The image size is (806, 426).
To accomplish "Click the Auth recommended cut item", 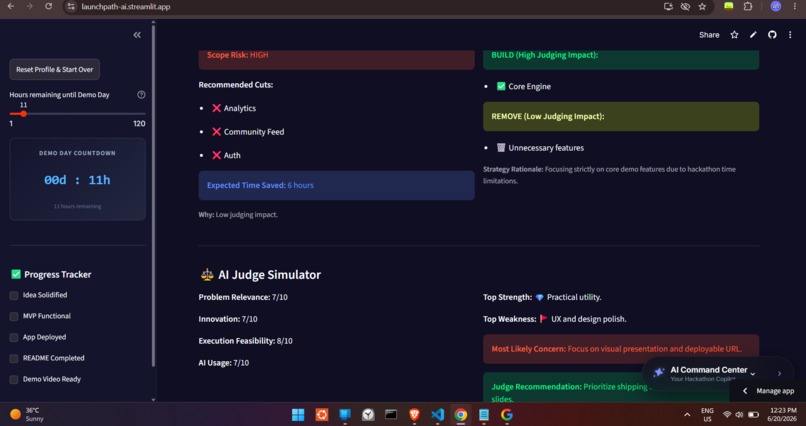I will click(226, 155).
